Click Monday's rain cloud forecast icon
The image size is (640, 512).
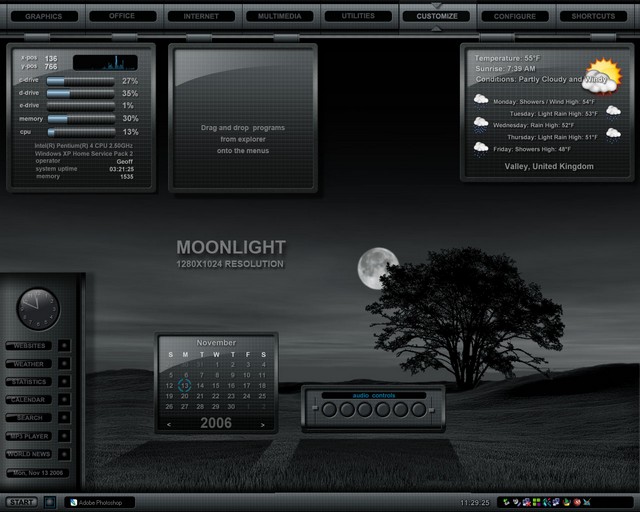point(481,100)
